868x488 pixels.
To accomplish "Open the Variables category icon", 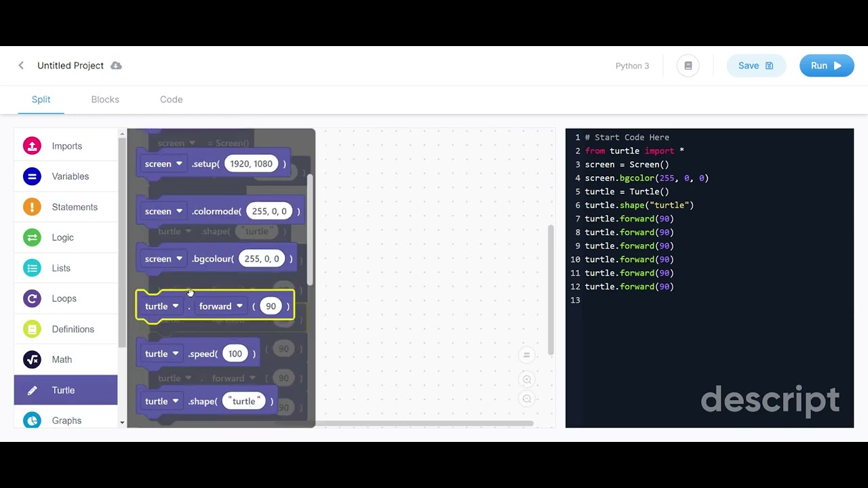I will [32, 176].
